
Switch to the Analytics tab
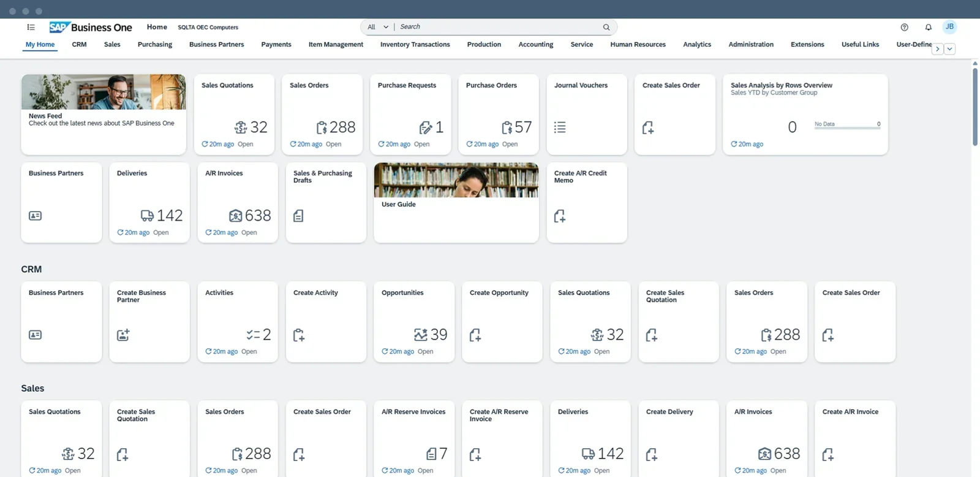point(697,44)
